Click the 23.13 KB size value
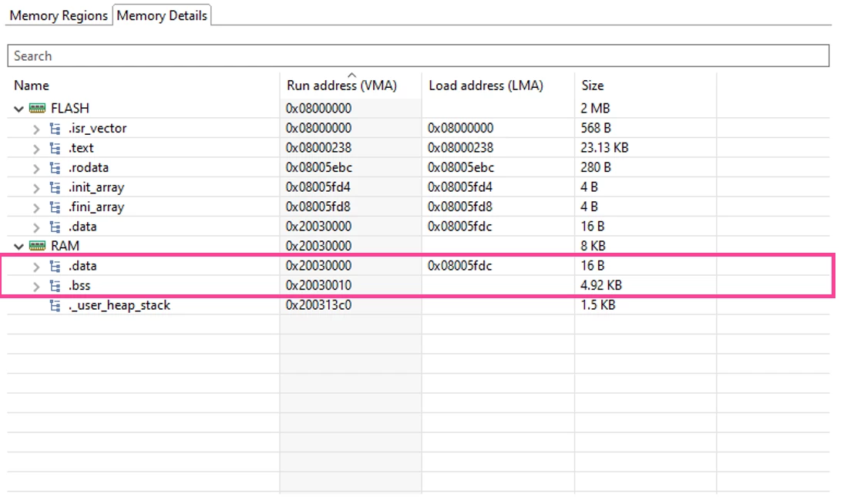The height and width of the screenshot is (504, 847). pyautogui.click(x=604, y=147)
